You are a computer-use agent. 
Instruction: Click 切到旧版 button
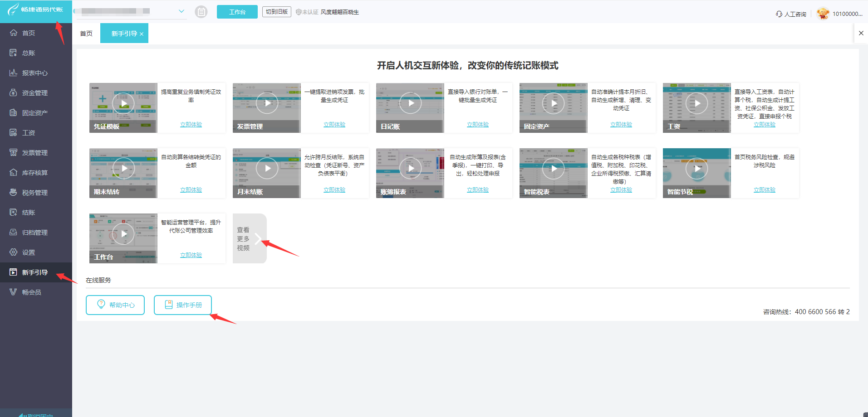(x=276, y=12)
